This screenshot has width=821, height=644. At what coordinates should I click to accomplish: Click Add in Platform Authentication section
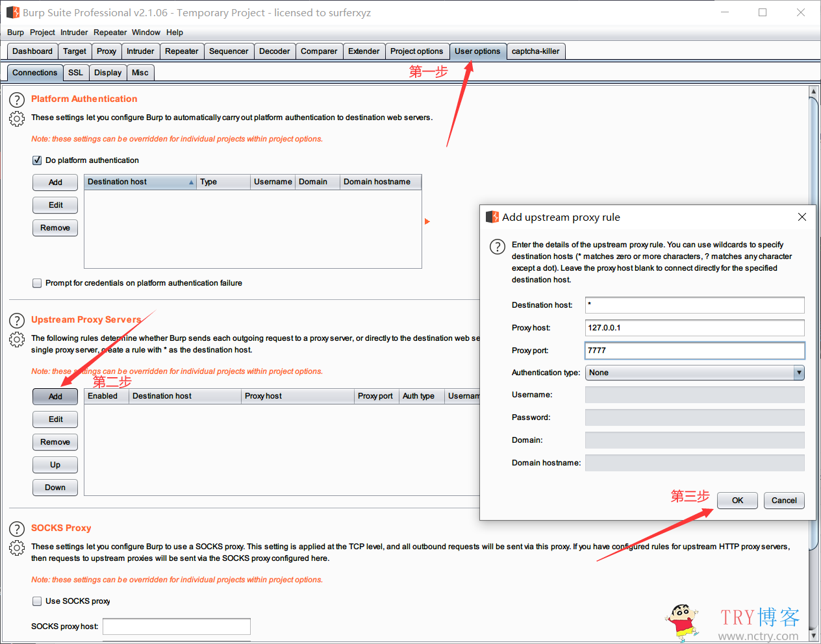coord(55,182)
